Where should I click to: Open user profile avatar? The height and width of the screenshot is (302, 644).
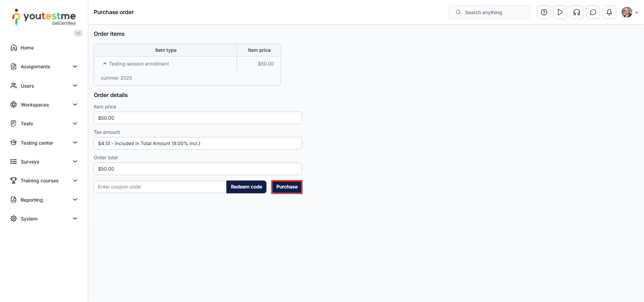627,12
